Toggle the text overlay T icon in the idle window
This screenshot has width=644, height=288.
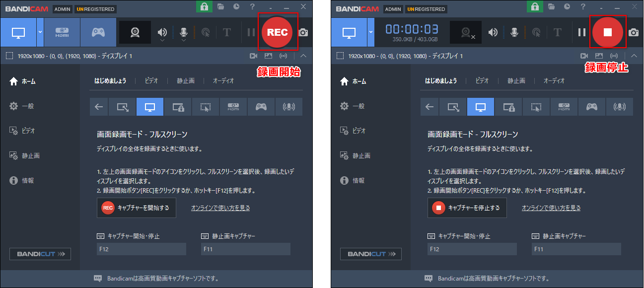tap(227, 32)
